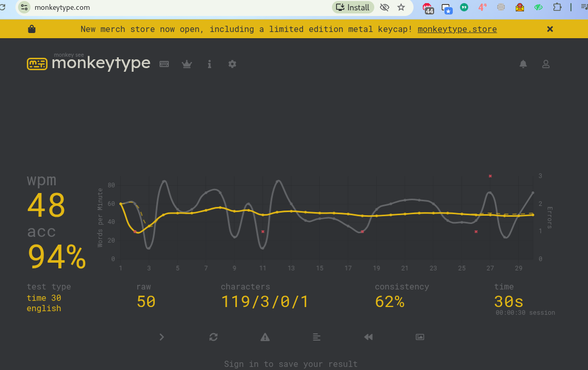Repeat test using the refresh icon
This screenshot has width=588, height=370.
pos(213,337)
